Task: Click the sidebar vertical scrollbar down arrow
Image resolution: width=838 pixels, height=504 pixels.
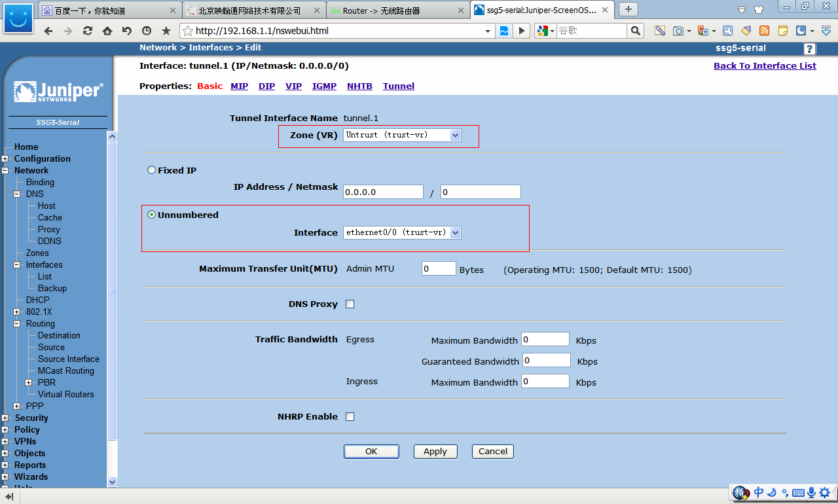Action: click(x=112, y=482)
